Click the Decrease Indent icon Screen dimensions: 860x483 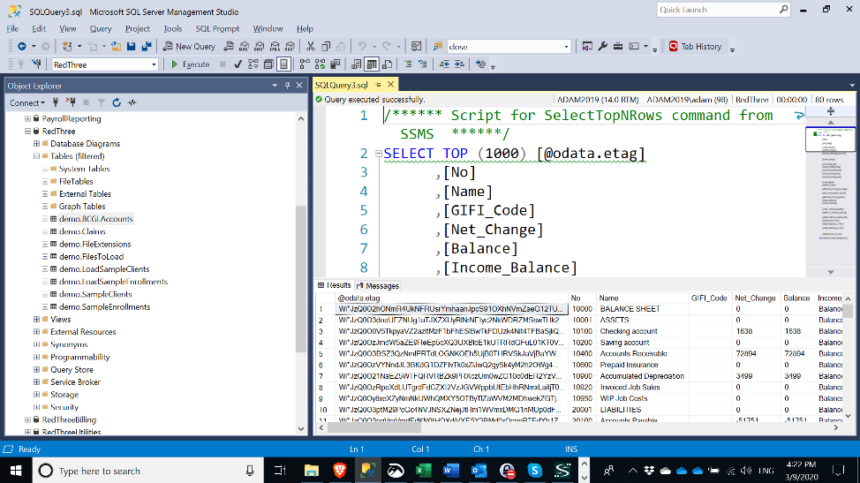[x=444, y=65]
